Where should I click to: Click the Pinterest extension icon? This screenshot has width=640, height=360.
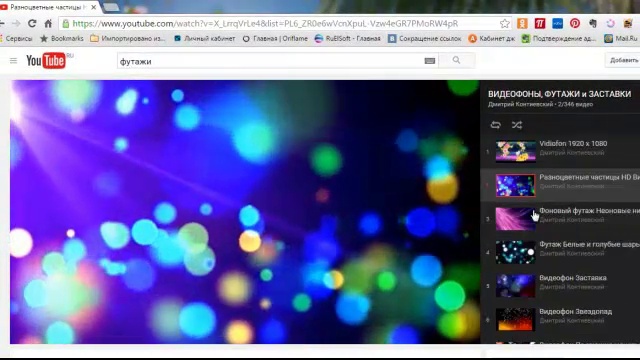(x=575, y=24)
